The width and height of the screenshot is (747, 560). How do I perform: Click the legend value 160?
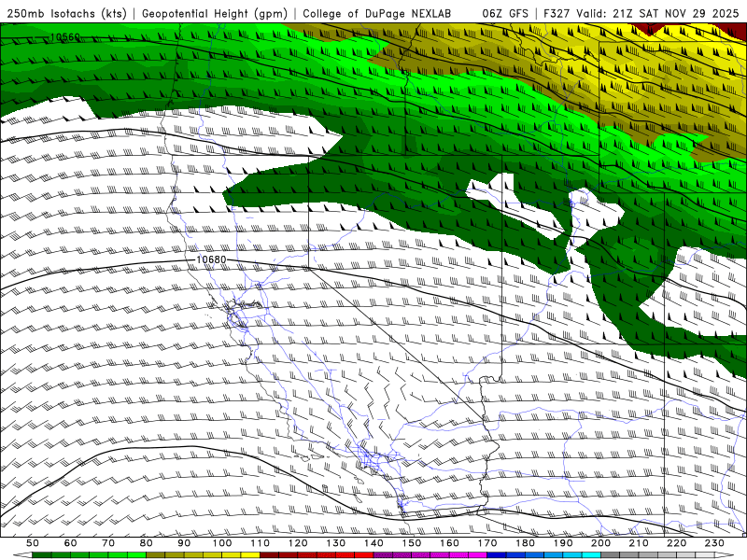click(x=449, y=543)
